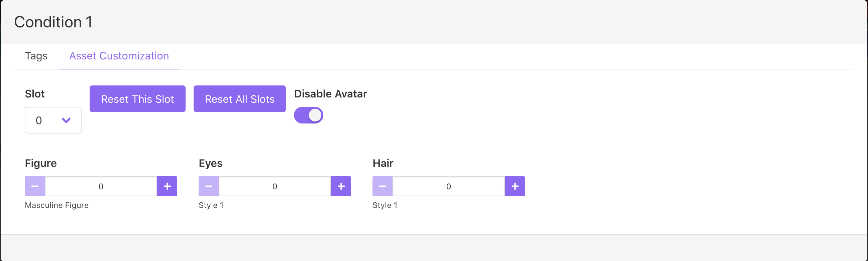Select the Asset Customization tab
The height and width of the screenshot is (261, 868).
119,56
